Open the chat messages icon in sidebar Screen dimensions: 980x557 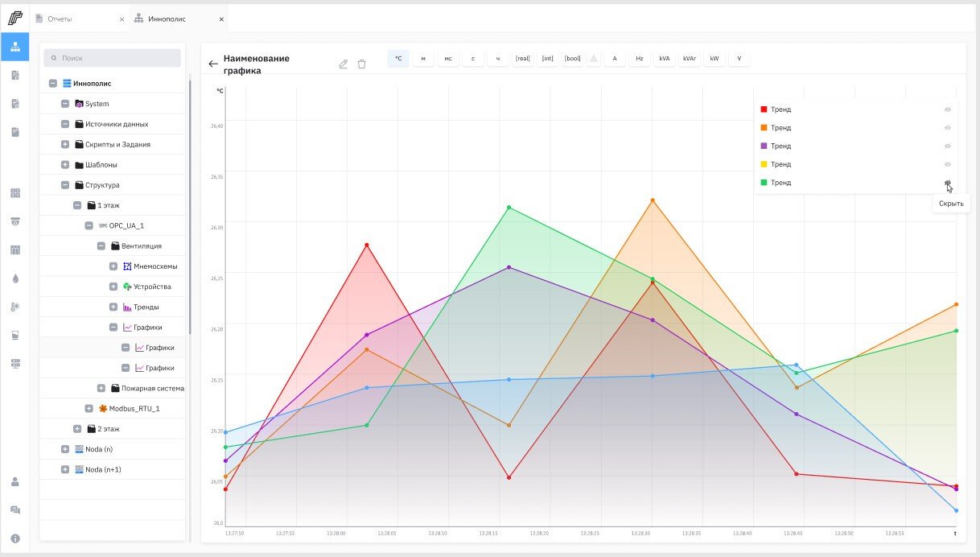(x=14, y=510)
